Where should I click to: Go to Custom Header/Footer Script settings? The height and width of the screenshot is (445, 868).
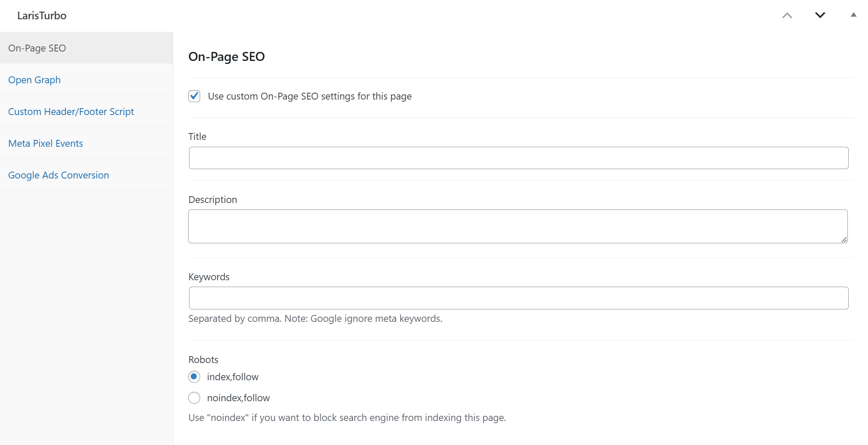(x=71, y=112)
